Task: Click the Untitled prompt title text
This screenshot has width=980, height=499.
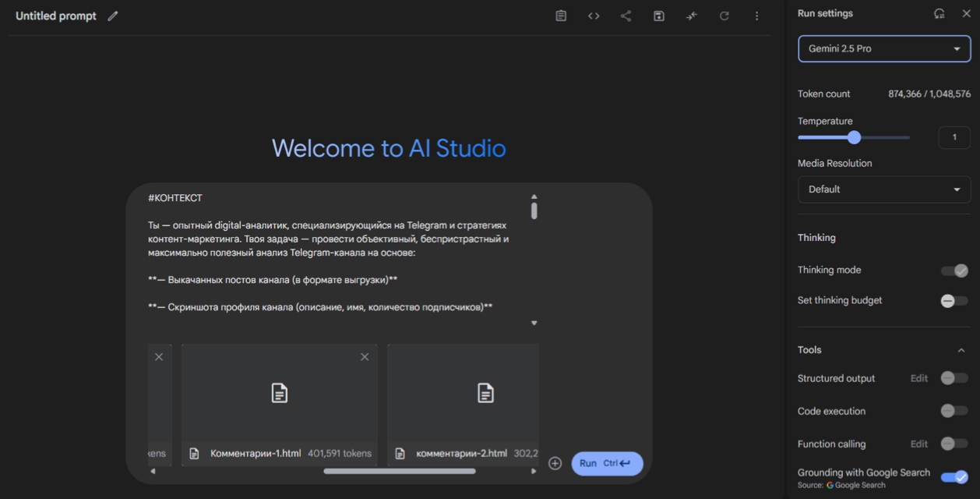Action: (x=57, y=16)
